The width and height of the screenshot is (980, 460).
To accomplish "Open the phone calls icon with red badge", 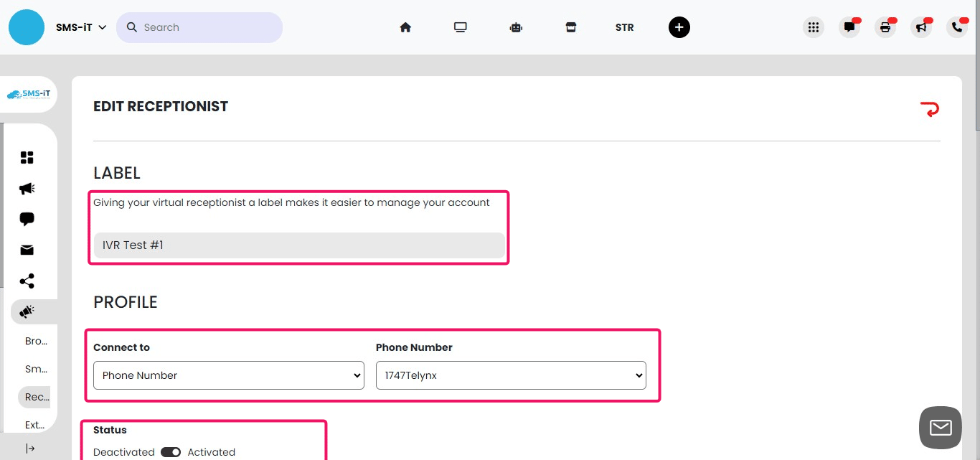I will coord(956,27).
